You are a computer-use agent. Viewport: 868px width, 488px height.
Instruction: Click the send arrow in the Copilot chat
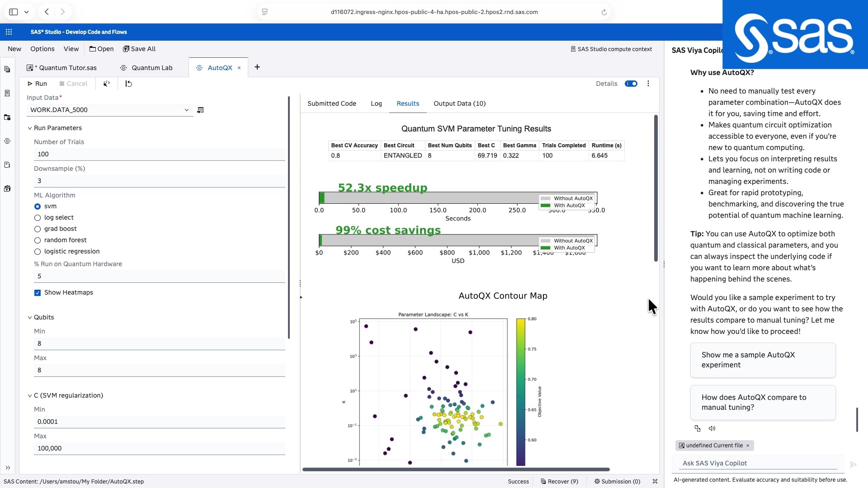click(x=854, y=465)
